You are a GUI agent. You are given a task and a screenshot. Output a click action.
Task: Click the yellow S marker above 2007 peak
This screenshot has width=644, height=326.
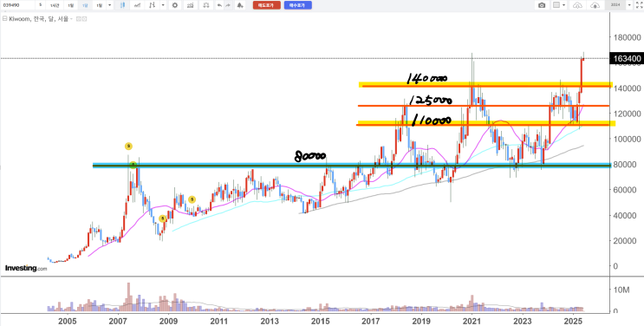click(128, 146)
